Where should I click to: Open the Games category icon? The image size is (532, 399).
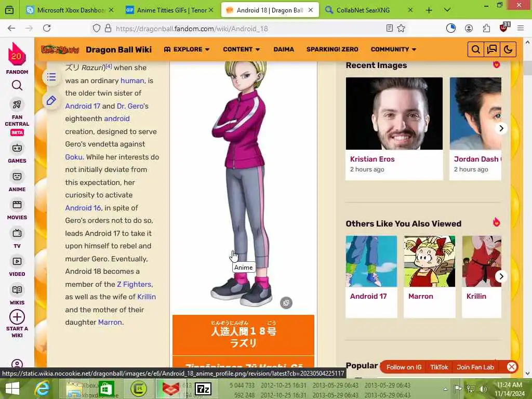pos(17,148)
